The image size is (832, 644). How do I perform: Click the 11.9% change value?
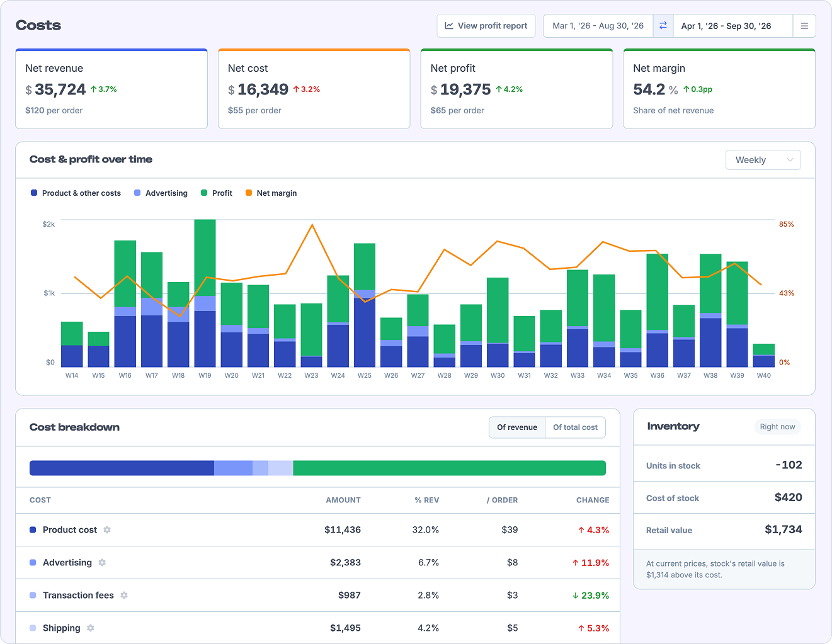591,563
